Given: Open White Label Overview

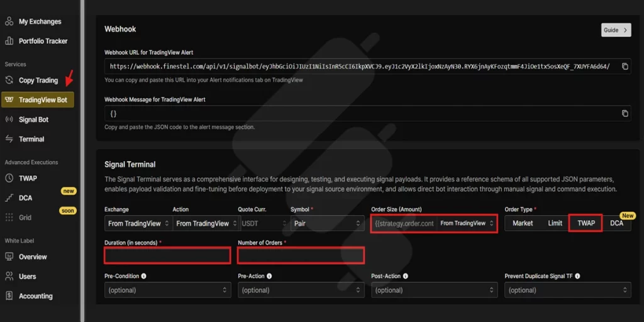Looking at the screenshot, I should pos(33,257).
